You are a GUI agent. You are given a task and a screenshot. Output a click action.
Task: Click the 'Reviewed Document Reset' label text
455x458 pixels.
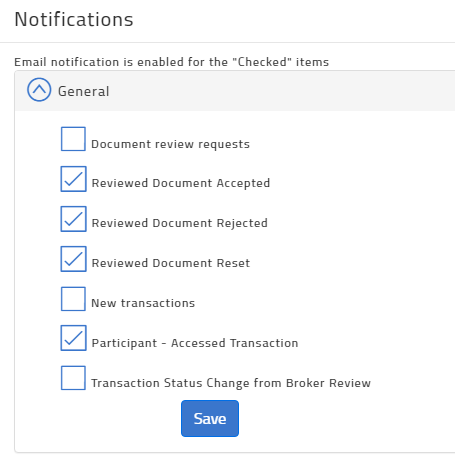pos(171,263)
